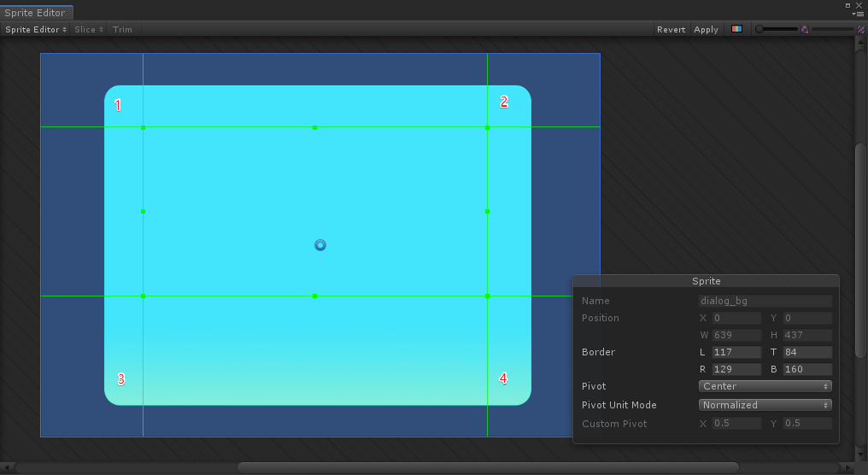Select the left-middle green border handle
The width and height of the screenshot is (868, 475).
(x=143, y=212)
